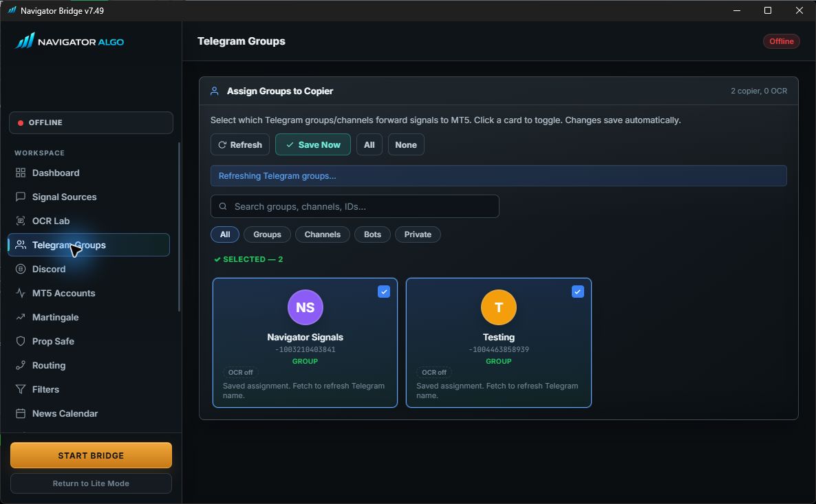Click Return to Lite Mode

point(91,483)
